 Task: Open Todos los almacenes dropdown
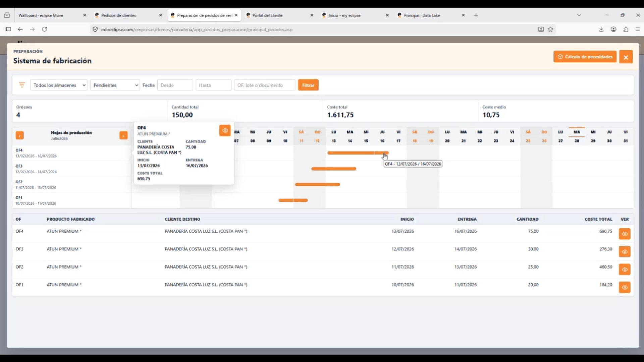tap(59, 85)
